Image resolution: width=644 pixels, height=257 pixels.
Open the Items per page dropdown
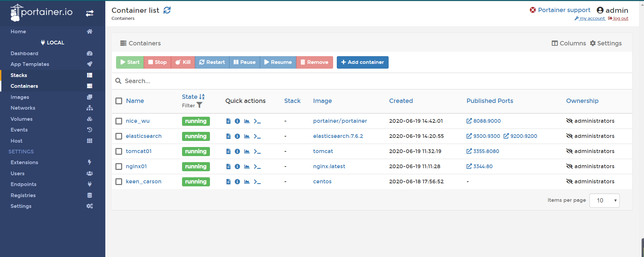604,200
